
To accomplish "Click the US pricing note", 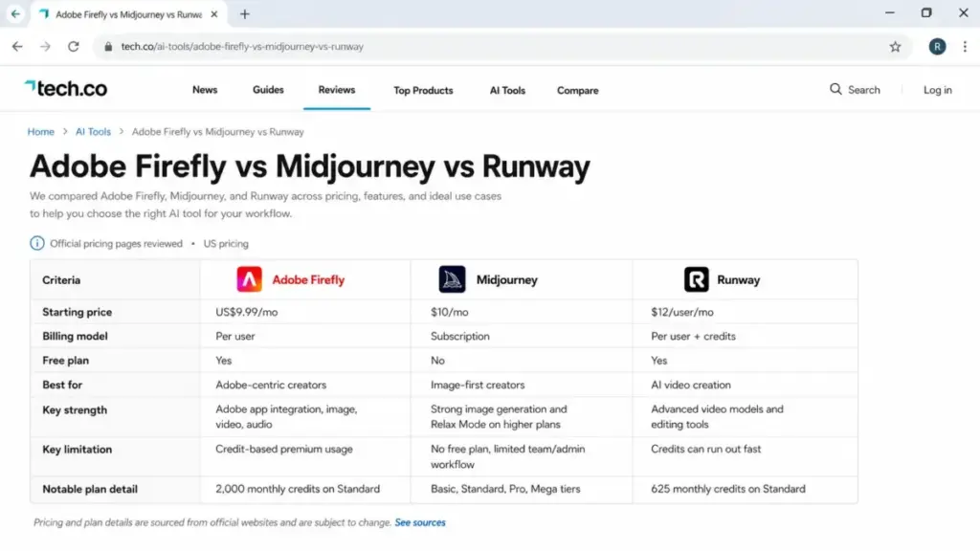I will (226, 244).
